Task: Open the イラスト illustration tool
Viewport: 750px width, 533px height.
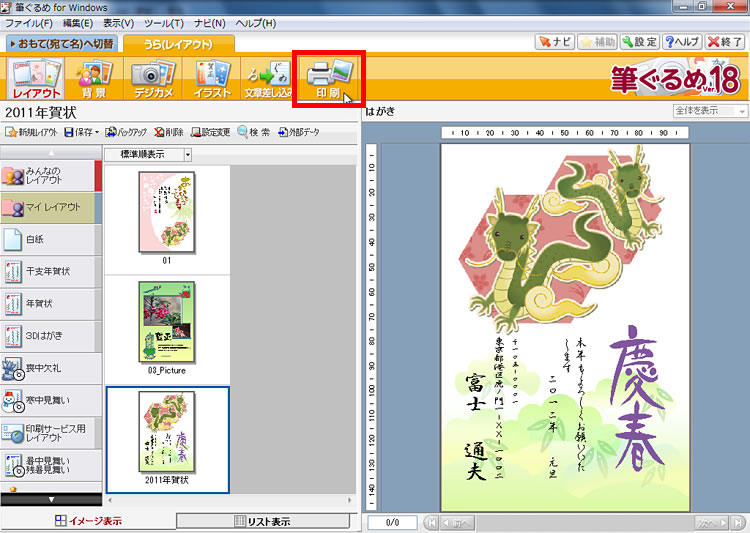Action: pos(211,78)
